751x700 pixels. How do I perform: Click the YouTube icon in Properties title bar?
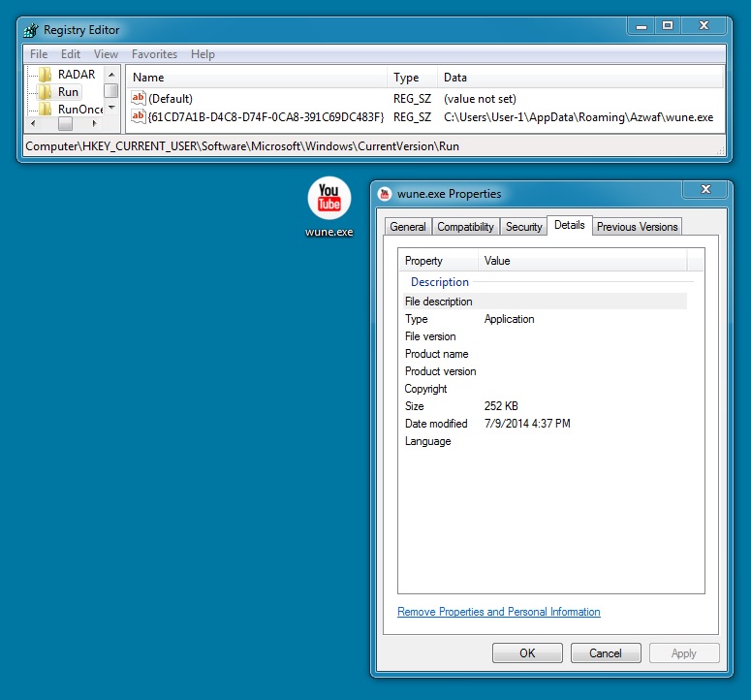coord(384,194)
